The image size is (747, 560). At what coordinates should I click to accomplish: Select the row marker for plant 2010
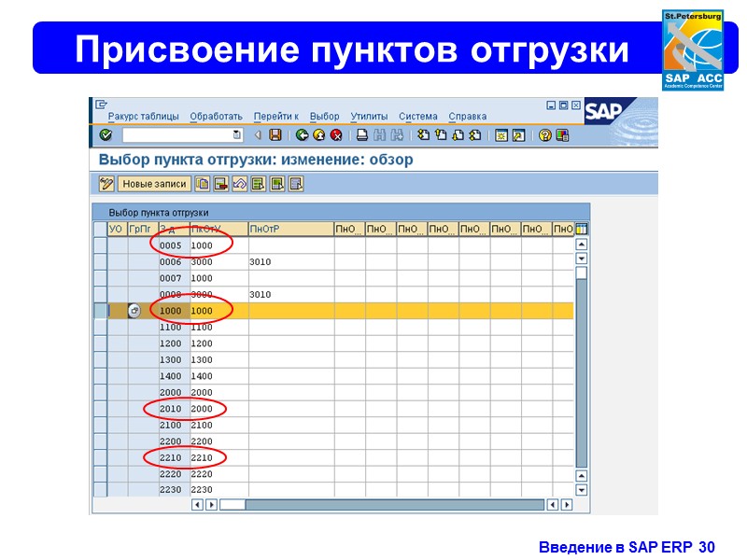coord(100,409)
